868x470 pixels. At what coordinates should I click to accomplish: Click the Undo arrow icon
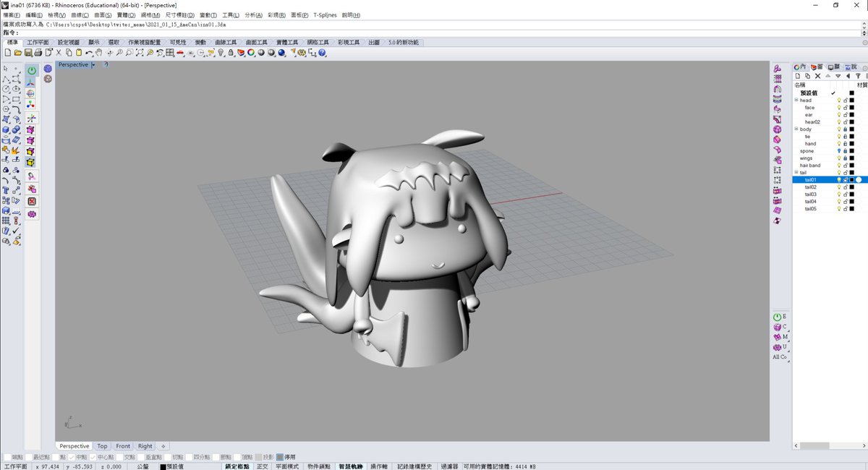[x=89, y=53]
